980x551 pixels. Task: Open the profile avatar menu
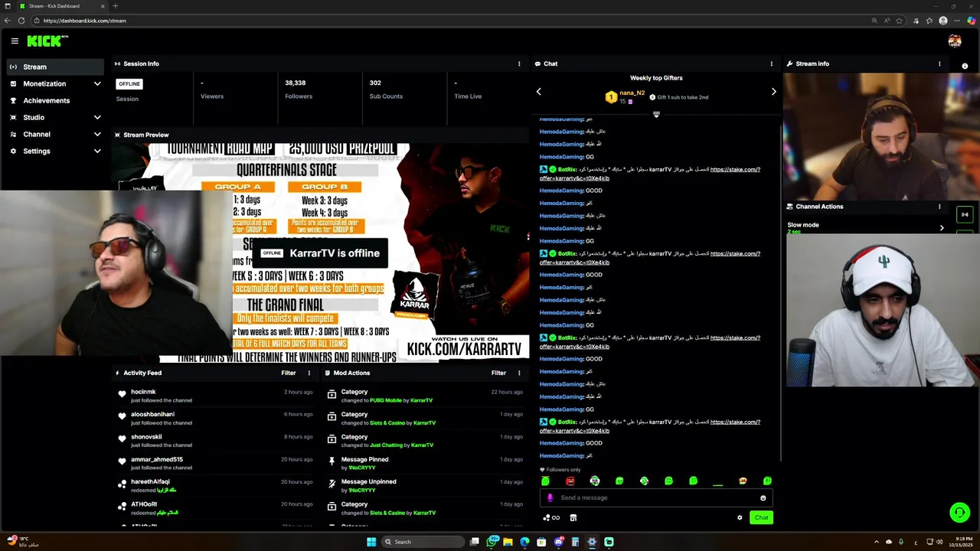pos(954,41)
